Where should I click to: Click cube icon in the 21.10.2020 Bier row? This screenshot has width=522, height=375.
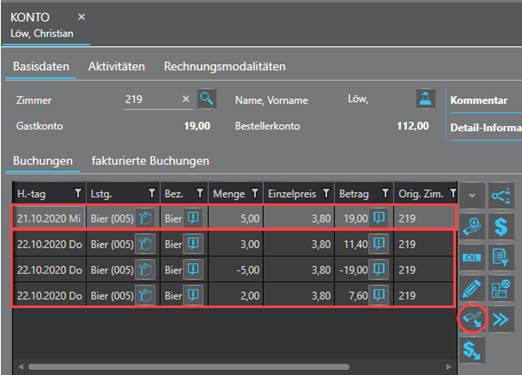[x=145, y=218]
